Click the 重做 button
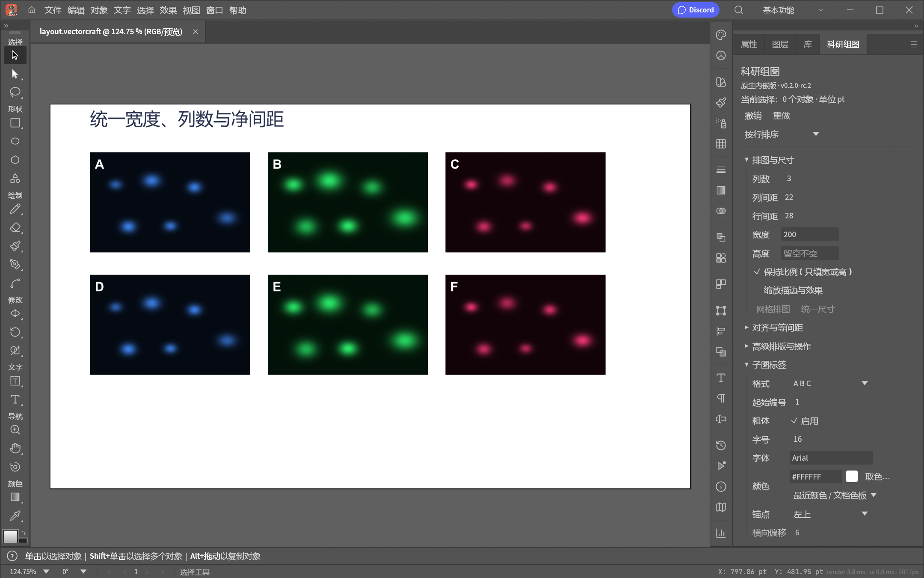The image size is (924, 578). [781, 116]
